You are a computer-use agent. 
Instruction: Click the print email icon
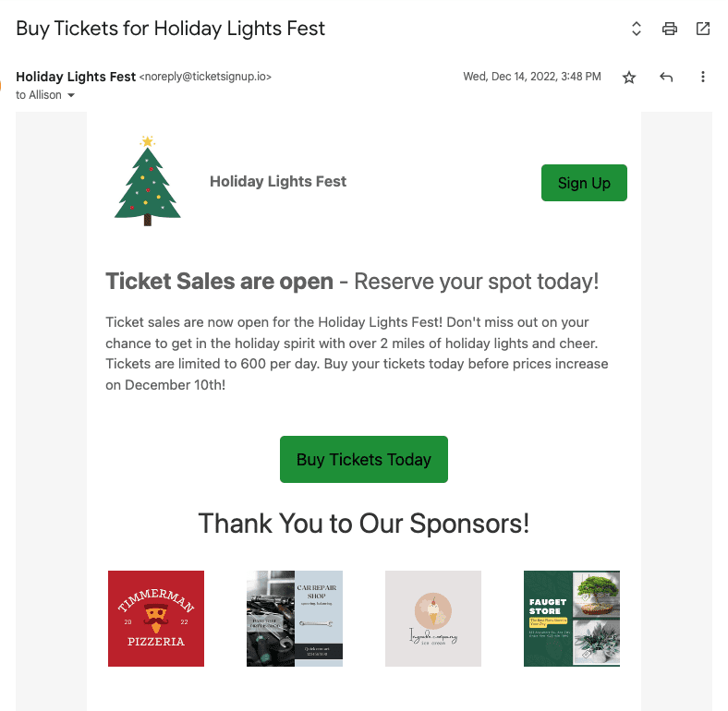669,29
